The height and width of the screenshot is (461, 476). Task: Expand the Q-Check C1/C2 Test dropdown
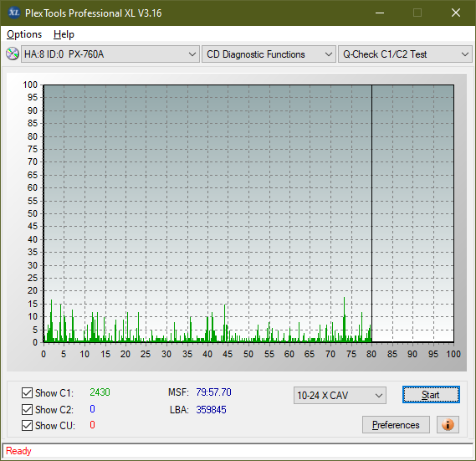pyautogui.click(x=405, y=54)
